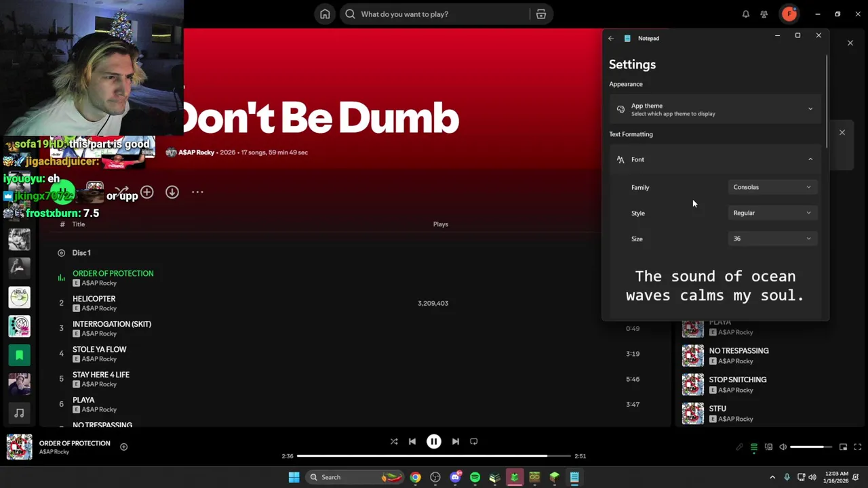Screen dimensions: 868x488
Task: Open Spotify notifications bell
Action: 746,14
